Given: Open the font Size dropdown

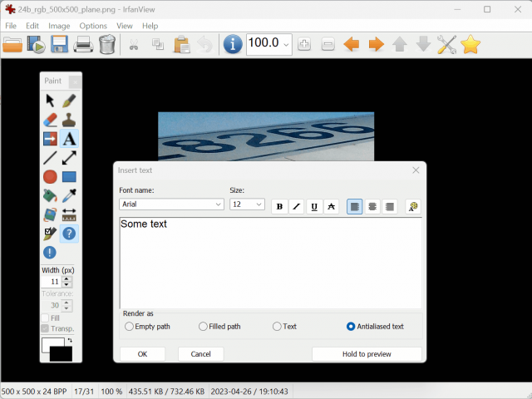Looking at the screenshot, I should pyautogui.click(x=259, y=204).
